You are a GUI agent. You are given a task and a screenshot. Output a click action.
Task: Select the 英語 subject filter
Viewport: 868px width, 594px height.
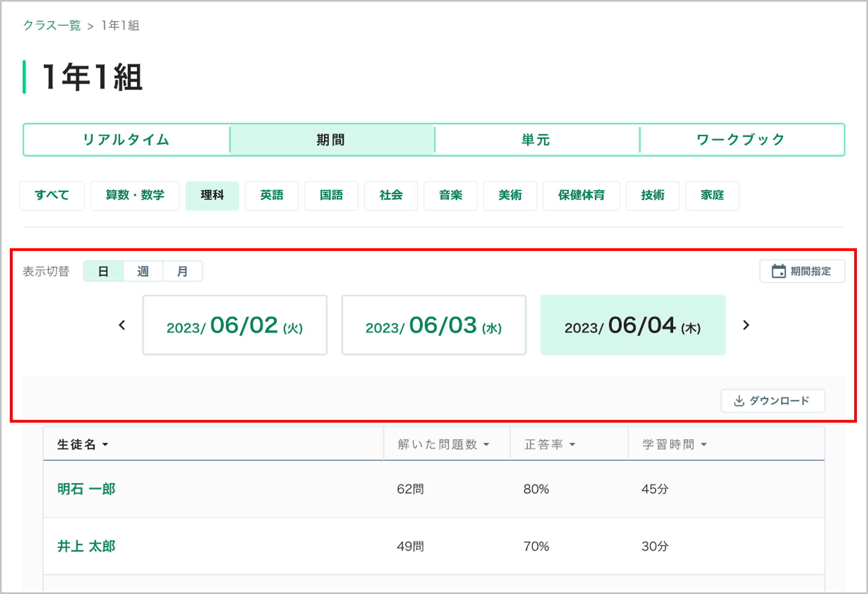271,196
